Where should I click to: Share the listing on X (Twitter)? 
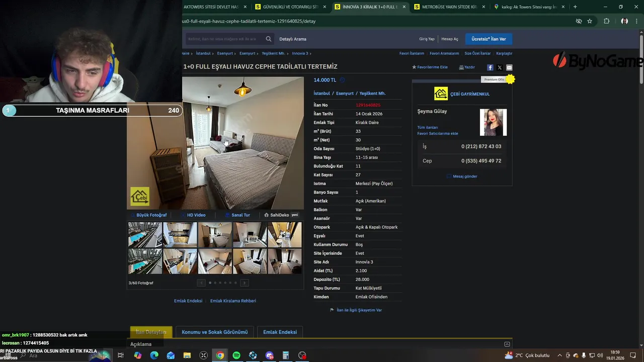click(500, 67)
